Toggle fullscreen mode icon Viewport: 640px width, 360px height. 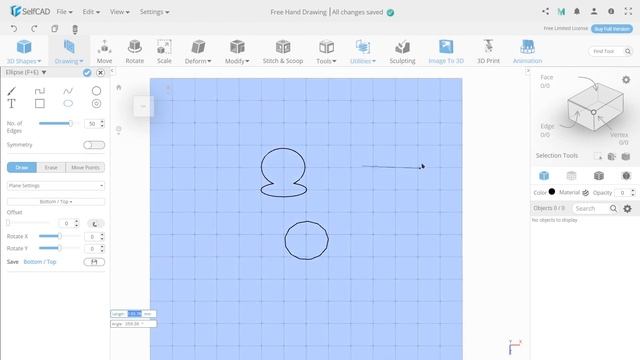pos(628,11)
